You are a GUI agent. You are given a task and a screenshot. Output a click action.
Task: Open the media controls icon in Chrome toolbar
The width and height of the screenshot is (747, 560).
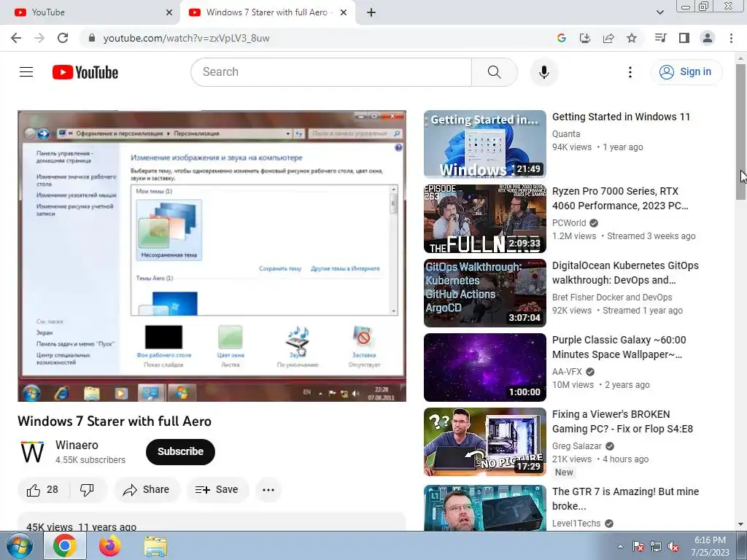(x=660, y=38)
